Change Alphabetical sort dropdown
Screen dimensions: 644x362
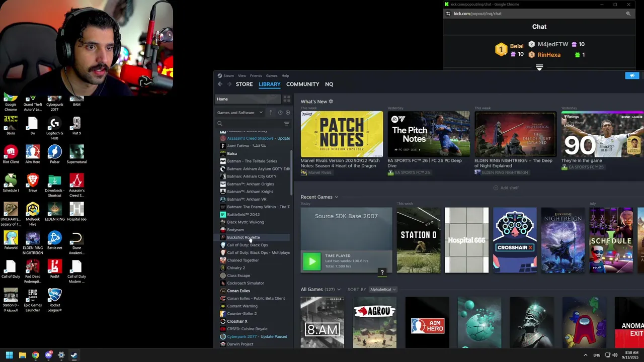click(x=383, y=290)
